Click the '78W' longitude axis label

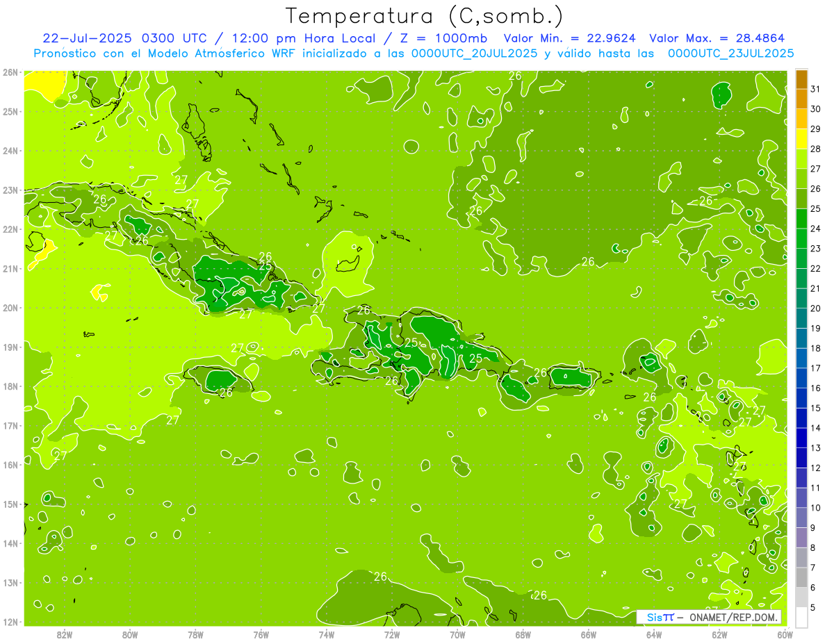(195, 634)
